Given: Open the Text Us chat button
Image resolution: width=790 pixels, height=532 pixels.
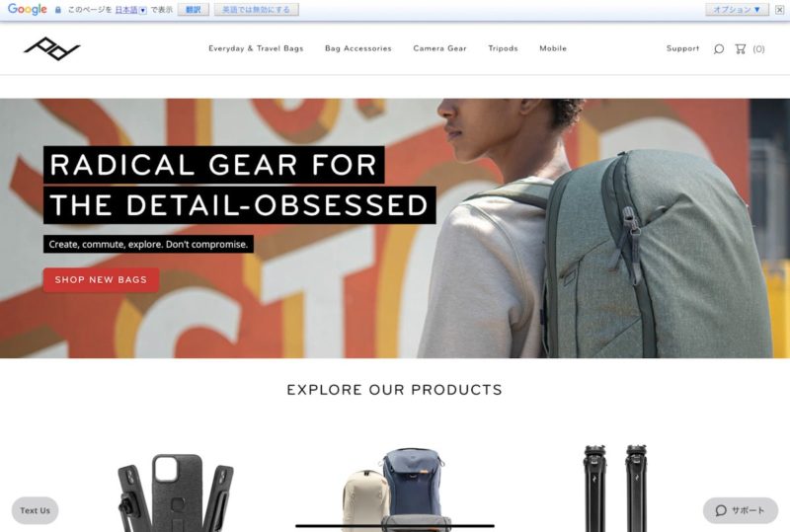Looking at the screenshot, I should coord(35,510).
